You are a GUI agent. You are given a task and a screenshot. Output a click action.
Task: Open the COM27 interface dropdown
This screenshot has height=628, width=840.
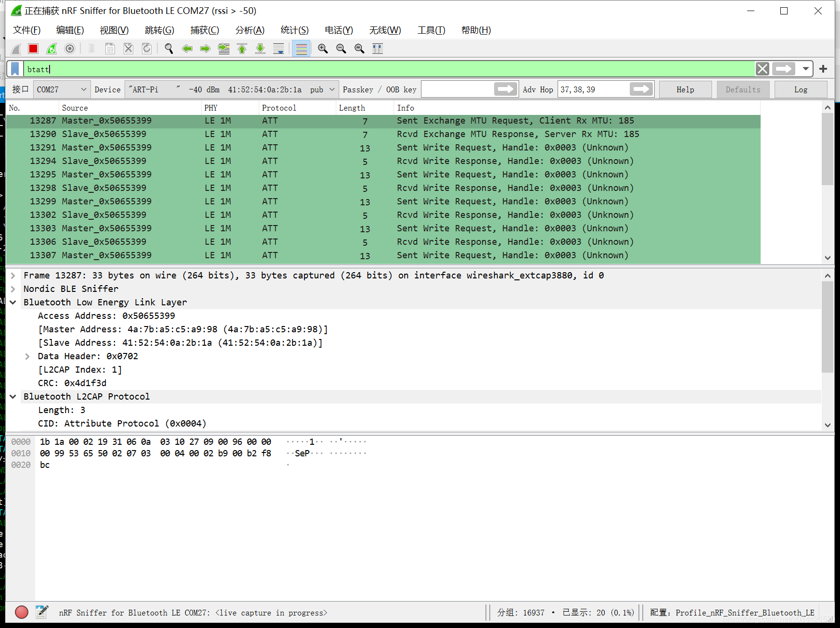(62, 89)
